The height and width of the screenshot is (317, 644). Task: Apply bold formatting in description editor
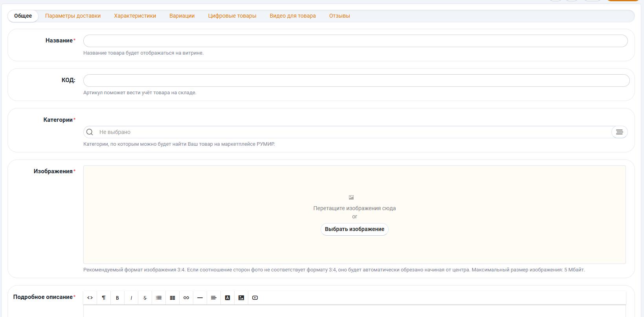tap(117, 298)
